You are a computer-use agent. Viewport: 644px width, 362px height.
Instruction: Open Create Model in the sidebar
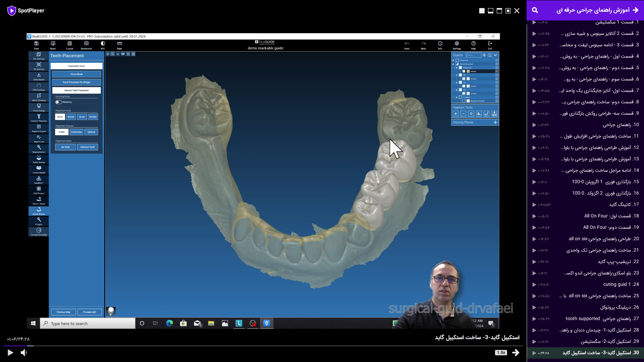point(39,170)
